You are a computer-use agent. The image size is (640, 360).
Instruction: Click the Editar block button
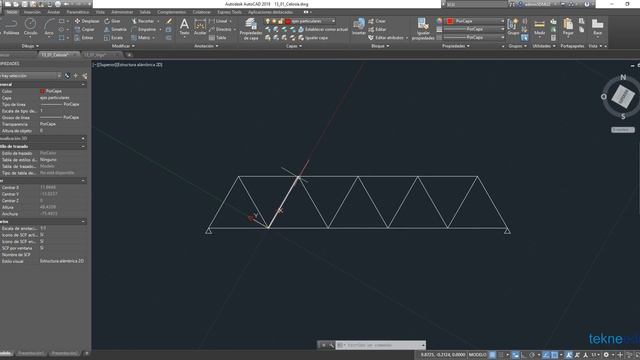click(377, 29)
